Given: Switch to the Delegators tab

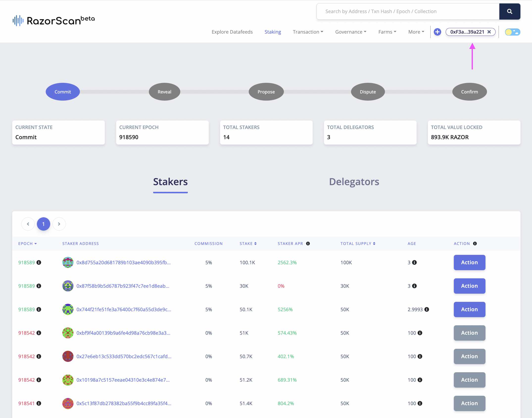Looking at the screenshot, I should click(354, 182).
